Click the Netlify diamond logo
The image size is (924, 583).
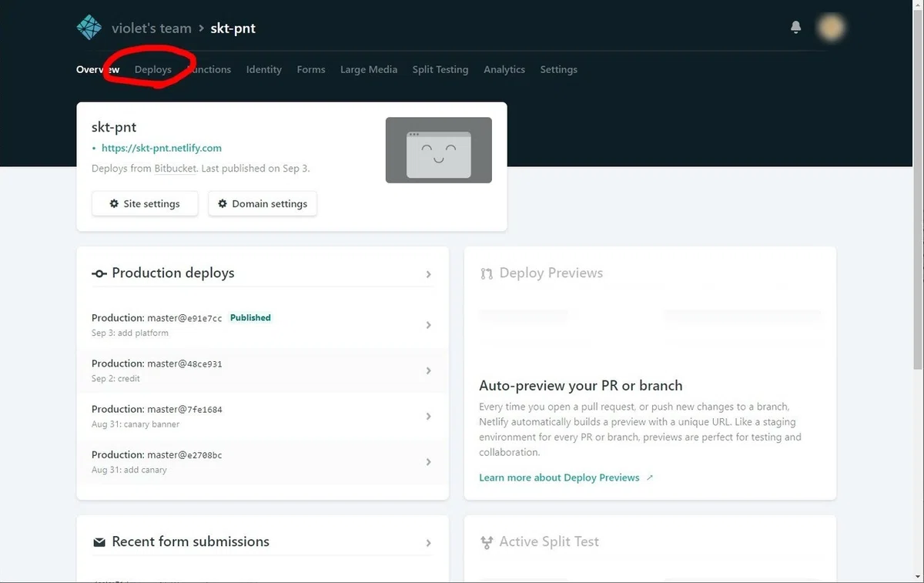pos(89,28)
